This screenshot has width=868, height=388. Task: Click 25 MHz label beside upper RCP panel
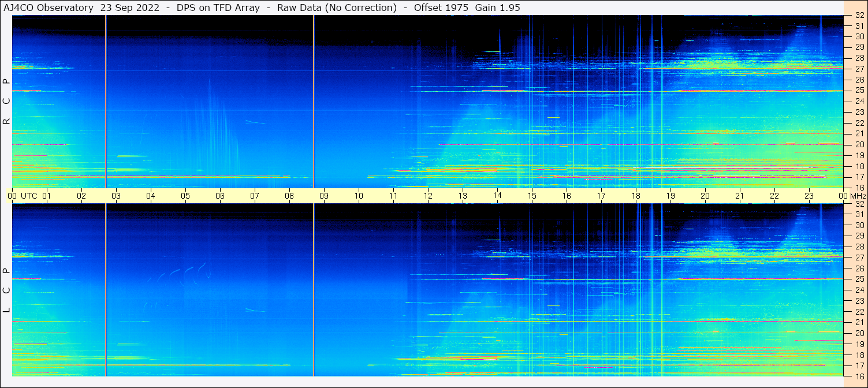[859, 91]
